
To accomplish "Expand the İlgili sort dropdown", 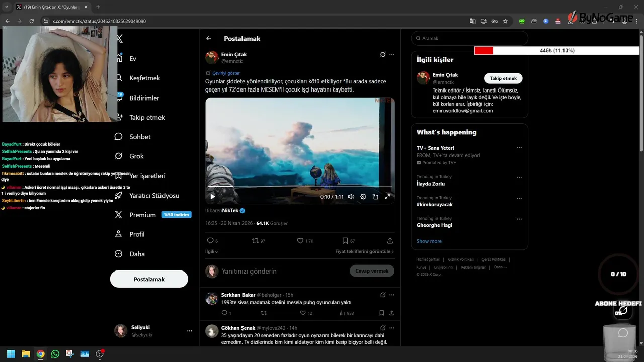I will click(212, 251).
